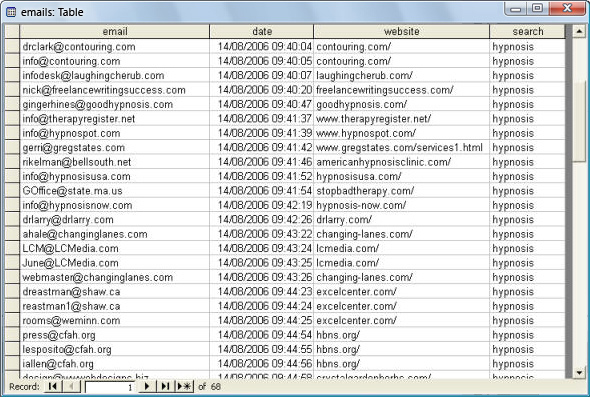Click cell dreastman@shaw.ca
Viewport: 590px width, 397px height.
(x=114, y=292)
